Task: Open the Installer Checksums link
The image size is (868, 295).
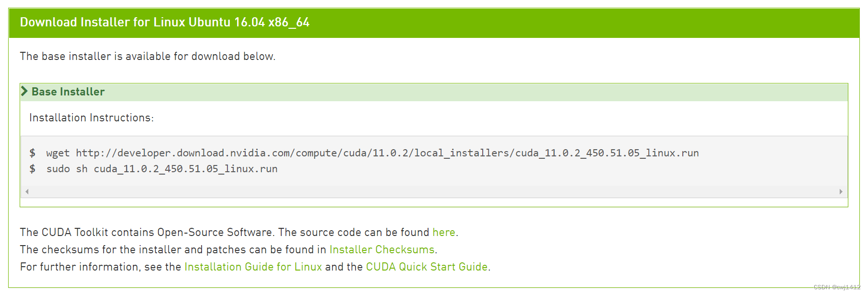Action: click(x=382, y=249)
